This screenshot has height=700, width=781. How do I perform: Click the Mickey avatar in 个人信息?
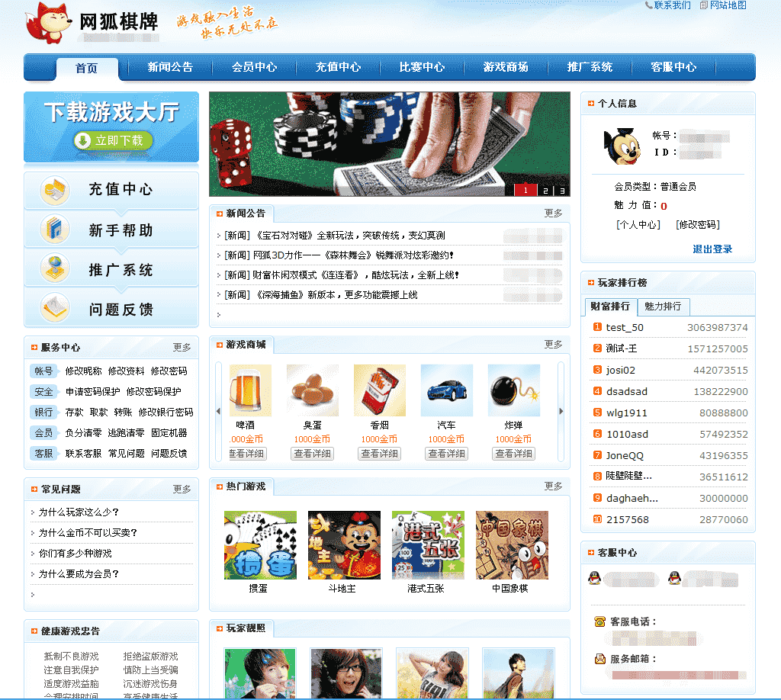pyautogui.click(x=622, y=146)
